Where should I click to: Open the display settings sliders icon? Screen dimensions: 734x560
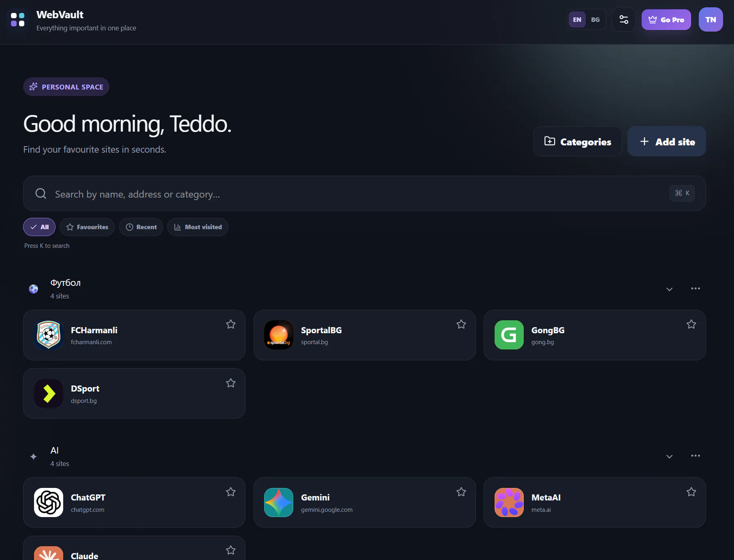click(623, 19)
